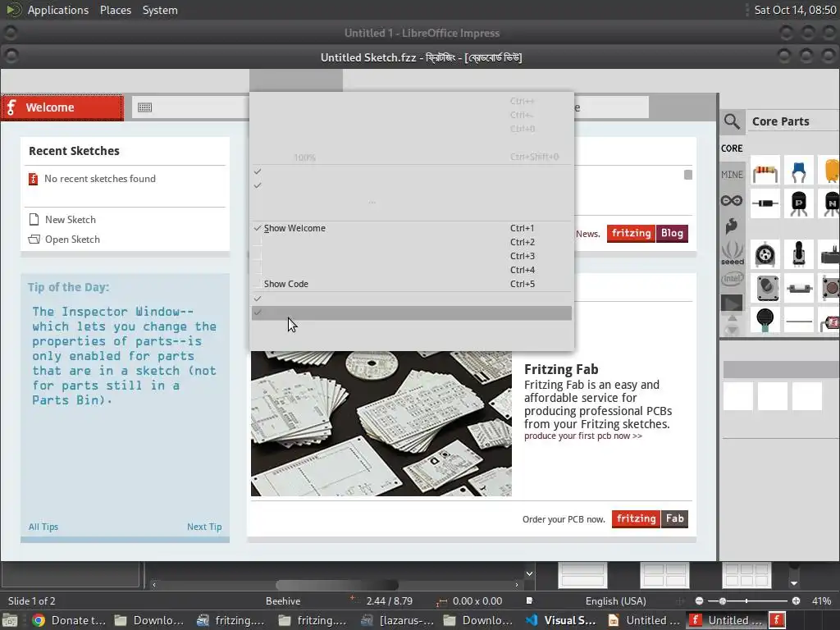Expand the Impress layouts dropdown arrow

(794, 583)
